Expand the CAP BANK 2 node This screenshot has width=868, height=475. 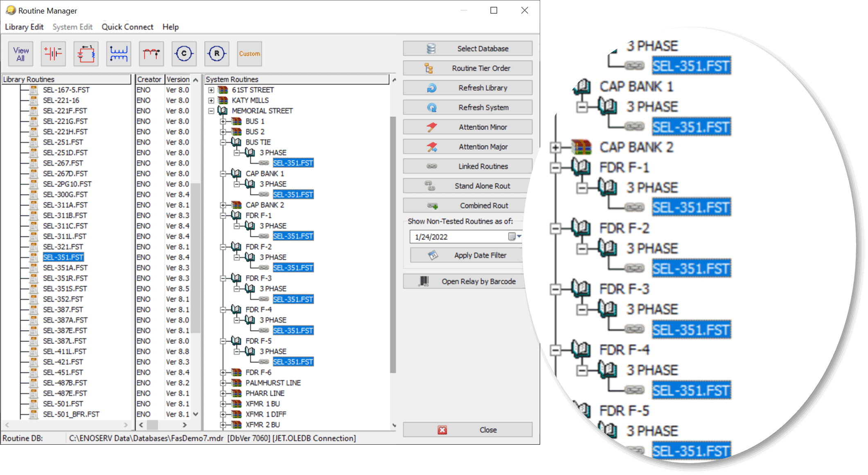coord(223,205)
